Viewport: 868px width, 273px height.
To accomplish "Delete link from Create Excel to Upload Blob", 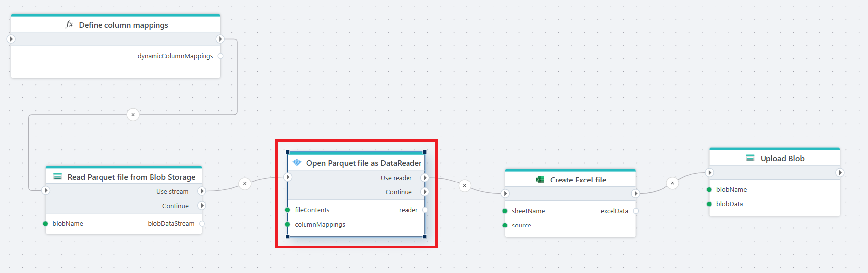I will coord(672,183).
